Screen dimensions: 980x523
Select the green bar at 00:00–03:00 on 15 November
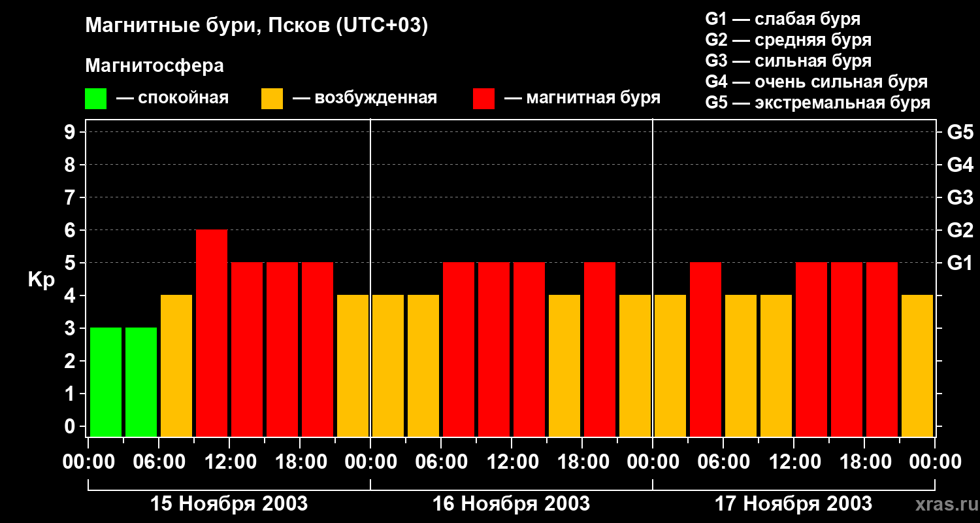[x=106, y=382]
